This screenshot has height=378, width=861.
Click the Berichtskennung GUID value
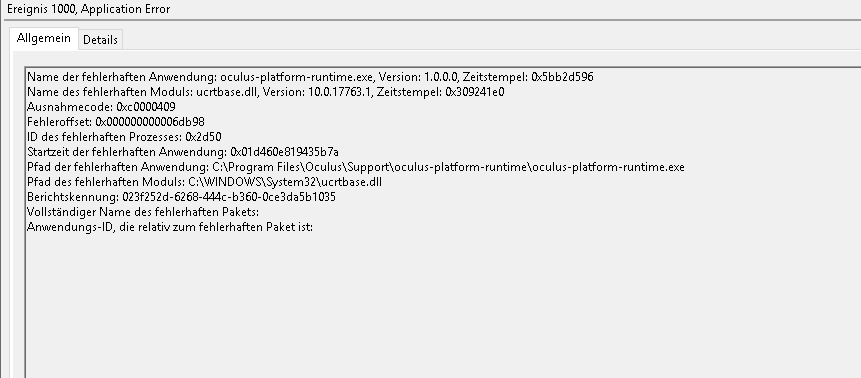229,197
